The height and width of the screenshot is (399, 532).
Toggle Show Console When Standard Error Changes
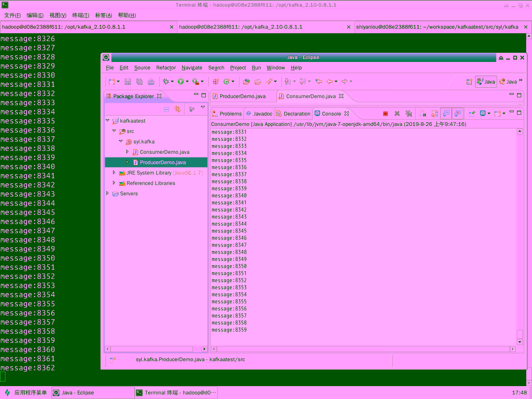(458, 113)
